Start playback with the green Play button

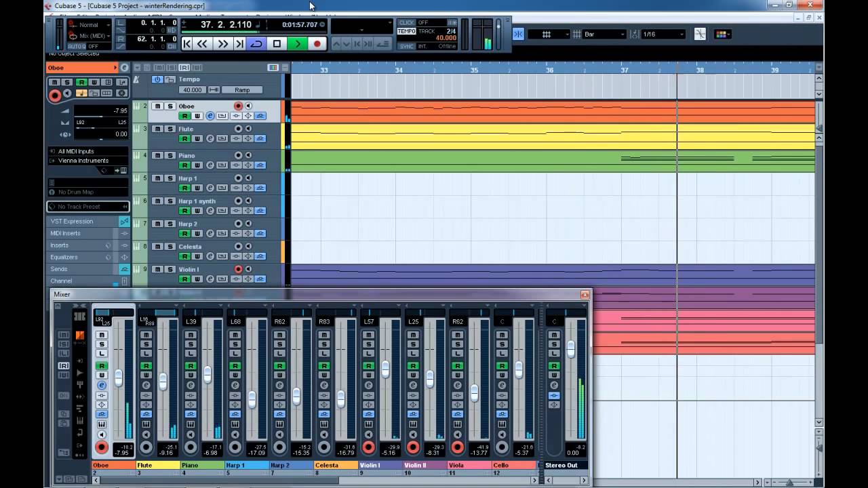[297, 43]
